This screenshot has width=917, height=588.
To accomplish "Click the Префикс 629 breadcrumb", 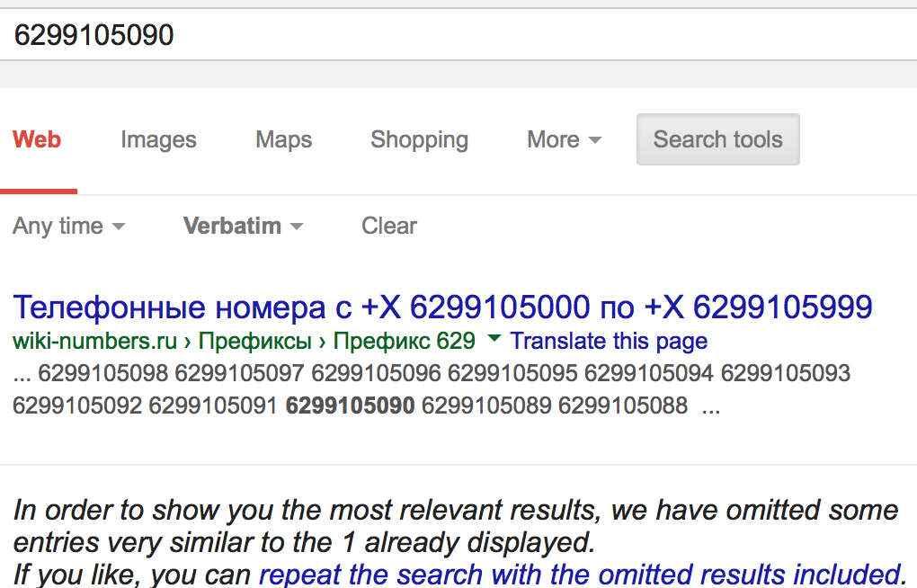I will (404, 342).
